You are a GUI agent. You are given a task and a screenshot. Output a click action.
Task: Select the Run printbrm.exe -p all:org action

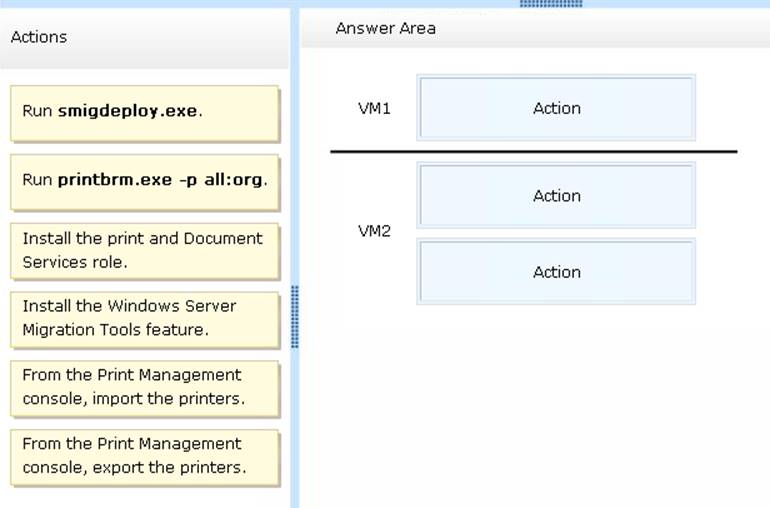pos(144,180)
